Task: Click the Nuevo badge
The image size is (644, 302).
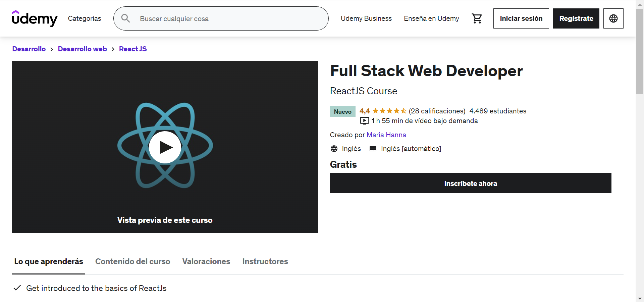Action: 342,111
